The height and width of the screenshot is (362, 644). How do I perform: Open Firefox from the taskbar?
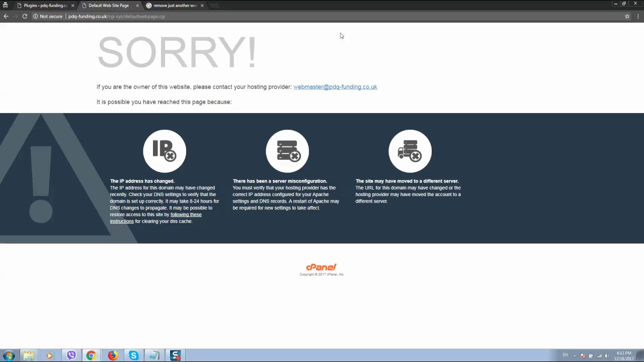pyautogui.click(x=112, y=355)
